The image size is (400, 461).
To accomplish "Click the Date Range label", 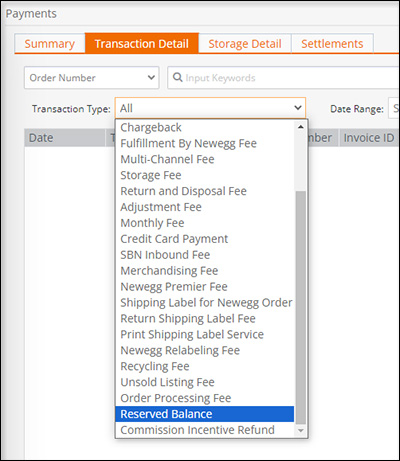I will (357, 109).
